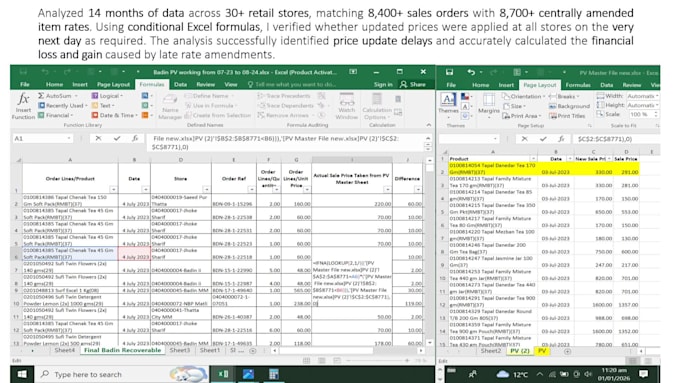Open Print Area menu

522,116
